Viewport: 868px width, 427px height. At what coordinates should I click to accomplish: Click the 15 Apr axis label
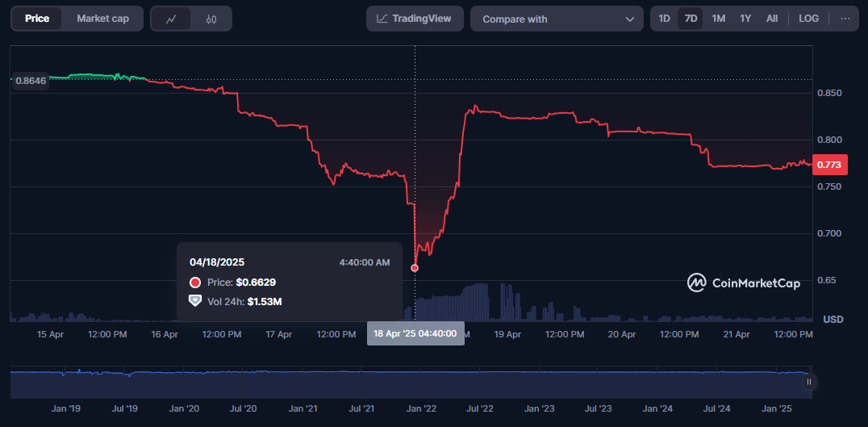pos(50,334)
